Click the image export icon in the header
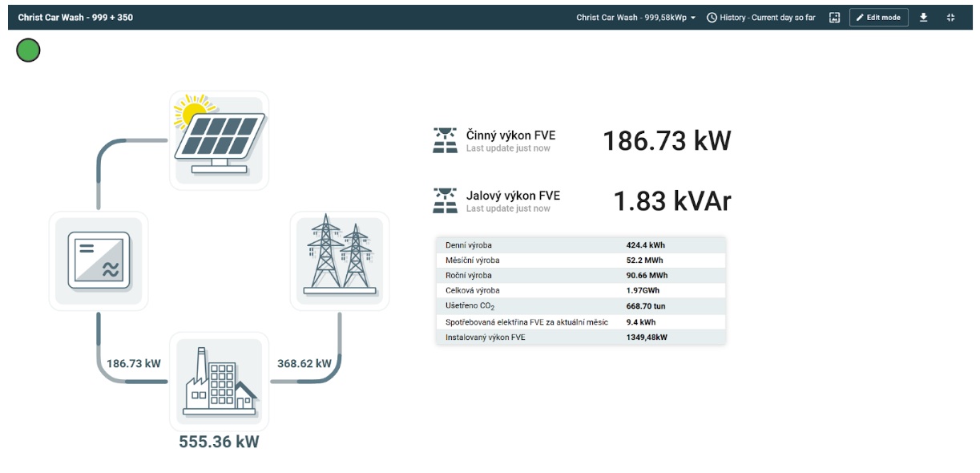 [x=834, y=18]
